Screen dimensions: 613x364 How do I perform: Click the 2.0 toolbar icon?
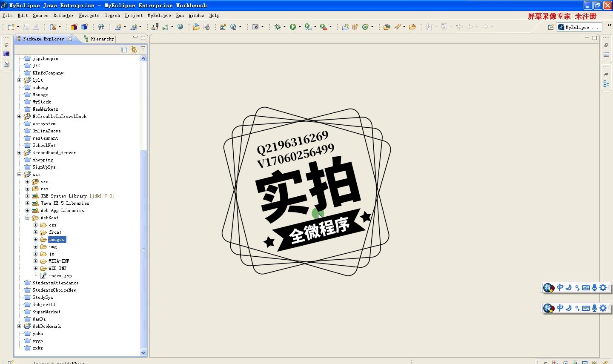101,27
